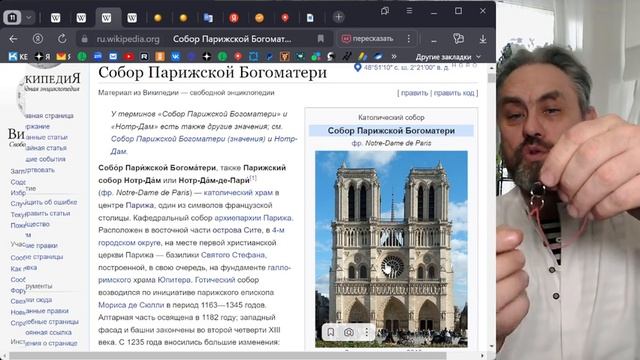Follow the католический храм link
The image size is (640, 360).
click(238, 193)
